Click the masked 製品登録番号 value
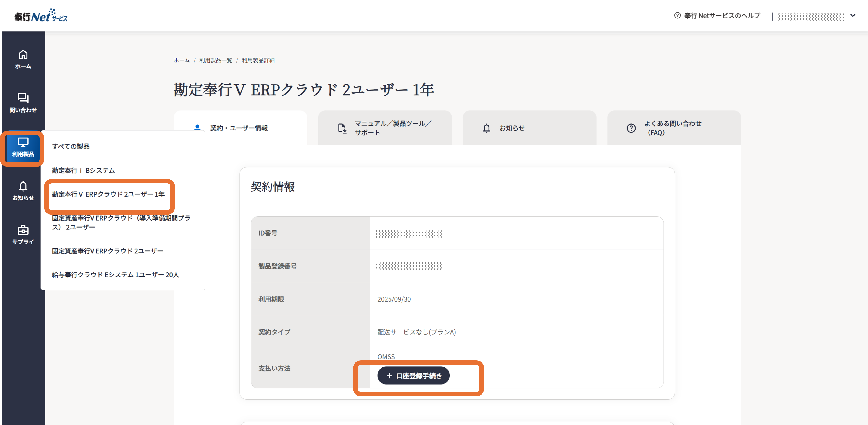 click(x=409, y=266)
